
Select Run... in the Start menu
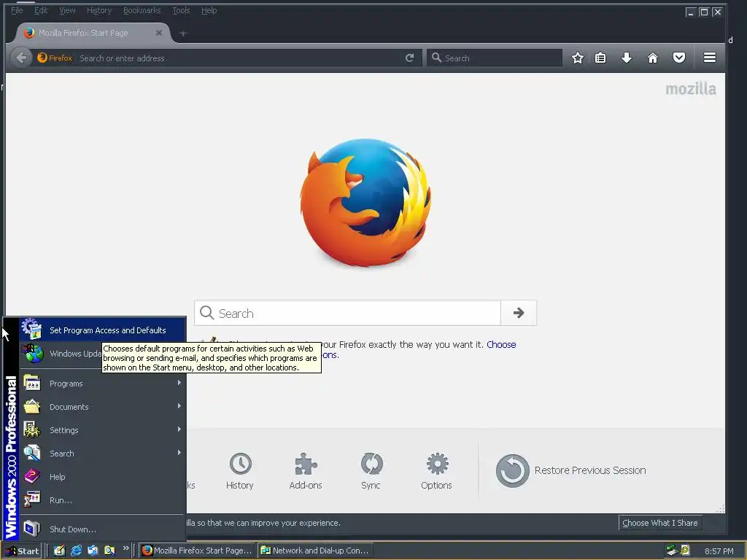click(x=102, y=500)
